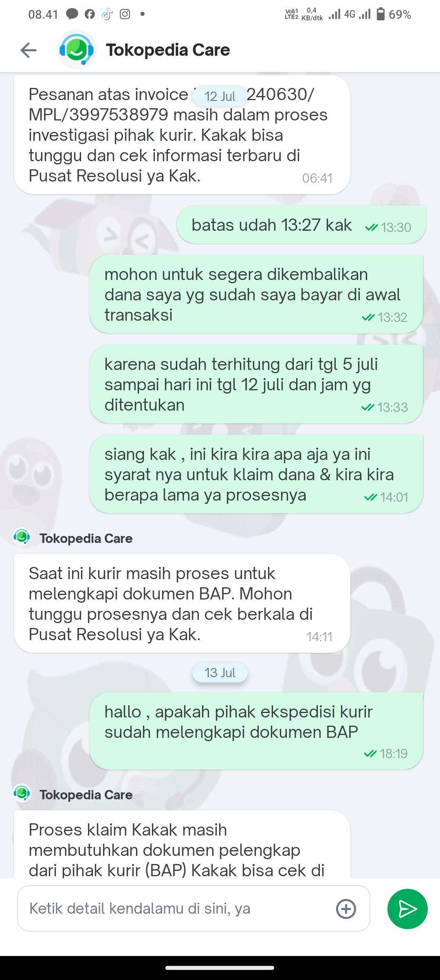Viewport: 440px width, 980px height.
Task: Tap the Instagram notification icon
Action: tap(125, 14)
